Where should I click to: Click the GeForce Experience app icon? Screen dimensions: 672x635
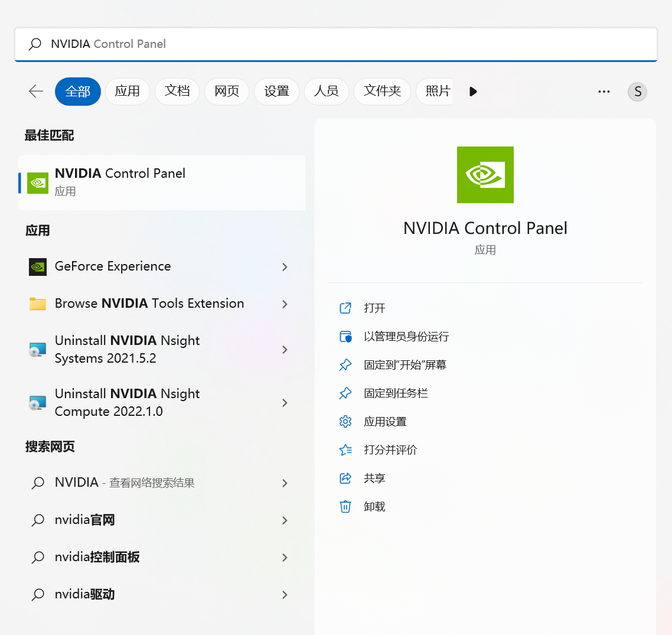pyautogui.click(x=38, y=266)
